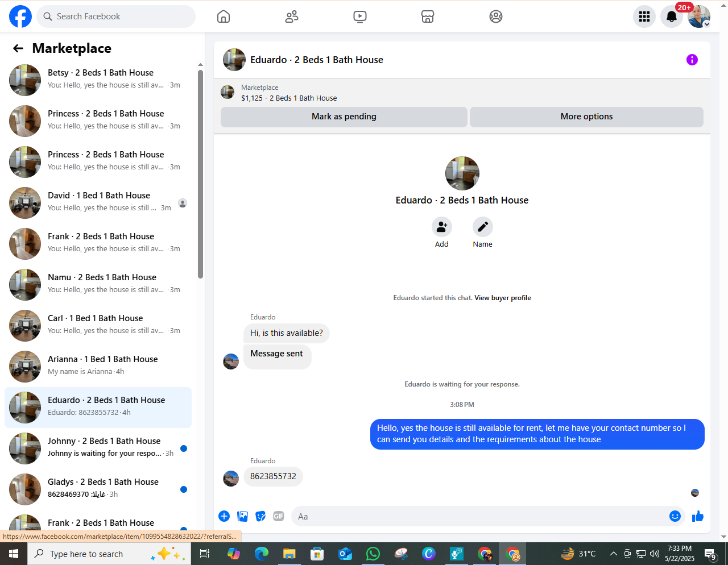728x565 pixels.
Task: Open Arianna's 1 Bed 1 Bath House chat
Action: tap(98, 367)
